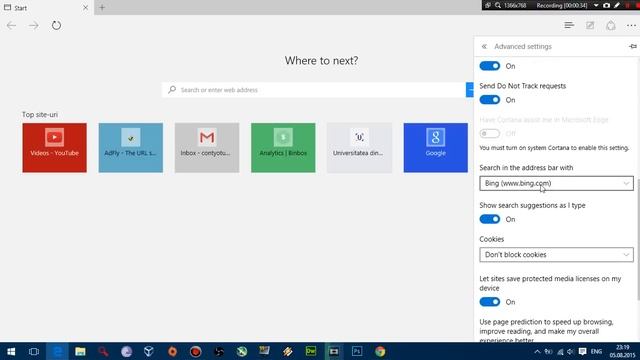Image resolution: width=640 pixels, height=360 pixels.
Task: Open Task View from the taskbar
Action: [33, 351]
